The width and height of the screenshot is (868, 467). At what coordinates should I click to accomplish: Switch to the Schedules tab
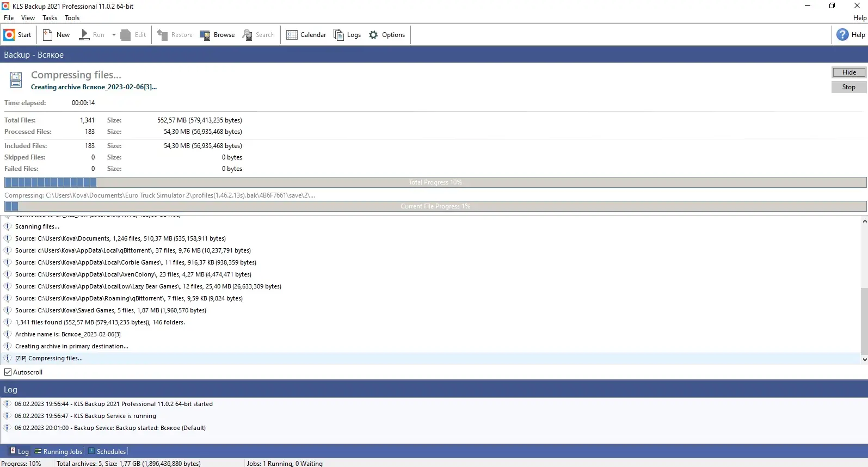pyautogui.click(x=107, y=451)
